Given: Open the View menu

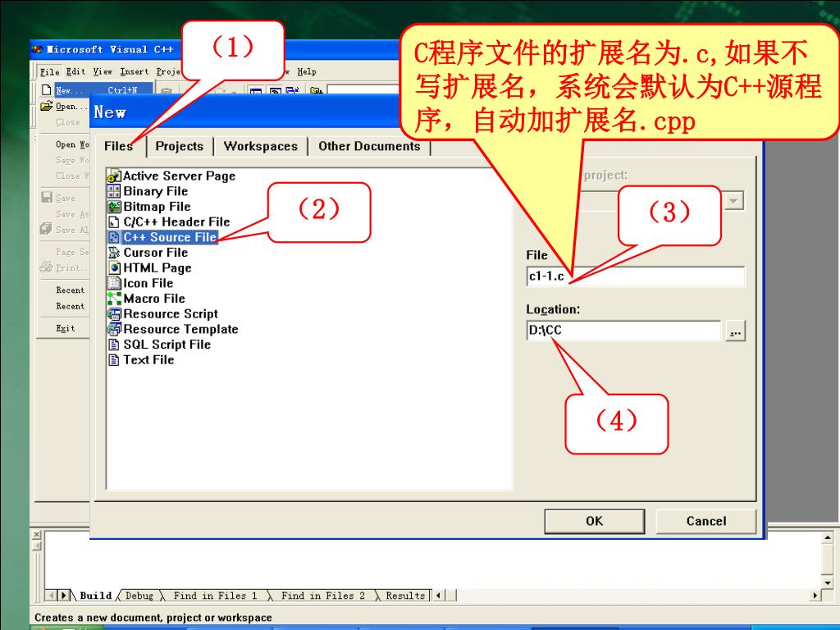Looking at the screenshot, I should coord(103,72).
